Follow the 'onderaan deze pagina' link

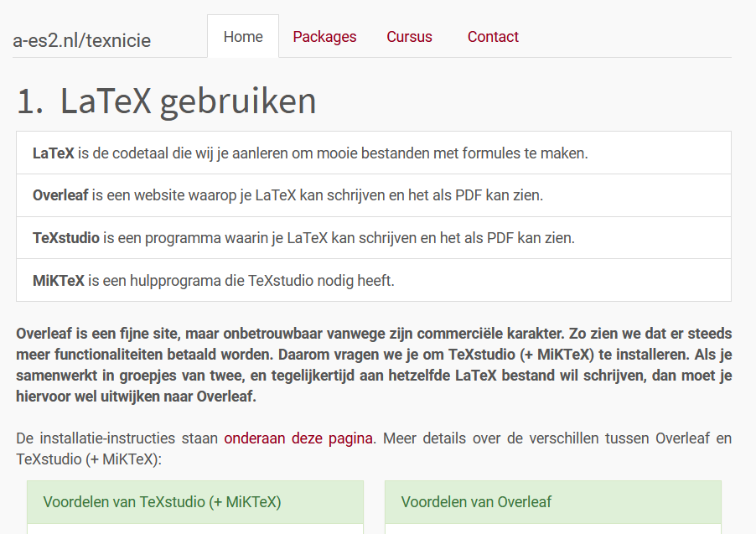[298, 438]
